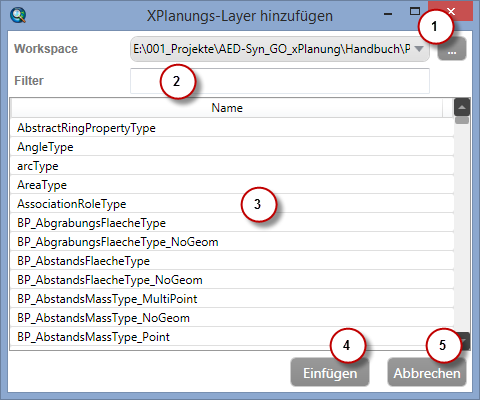Select the BP_AbgrabungsFlaecheType_NoGeom row
Viewport: 480px width, 400px height.
(232, 242)
